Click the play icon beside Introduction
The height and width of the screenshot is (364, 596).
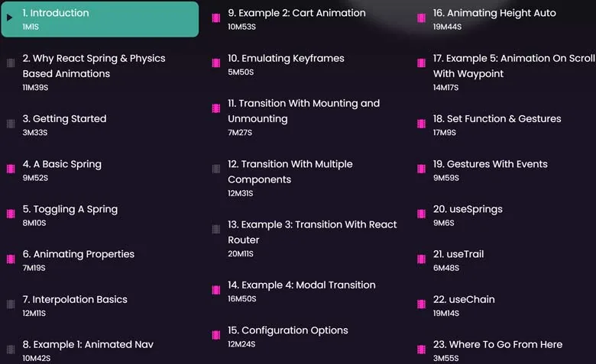10,18
